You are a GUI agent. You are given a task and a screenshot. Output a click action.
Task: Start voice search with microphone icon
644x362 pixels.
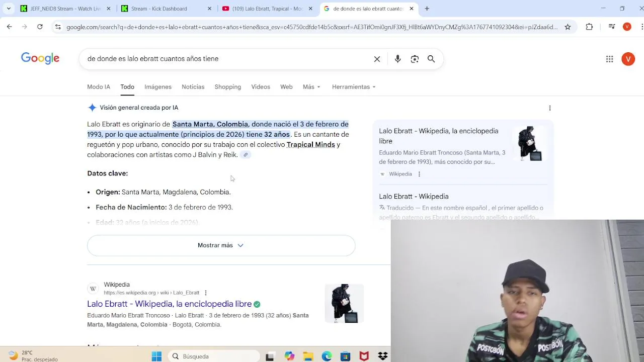click(397, 59)
